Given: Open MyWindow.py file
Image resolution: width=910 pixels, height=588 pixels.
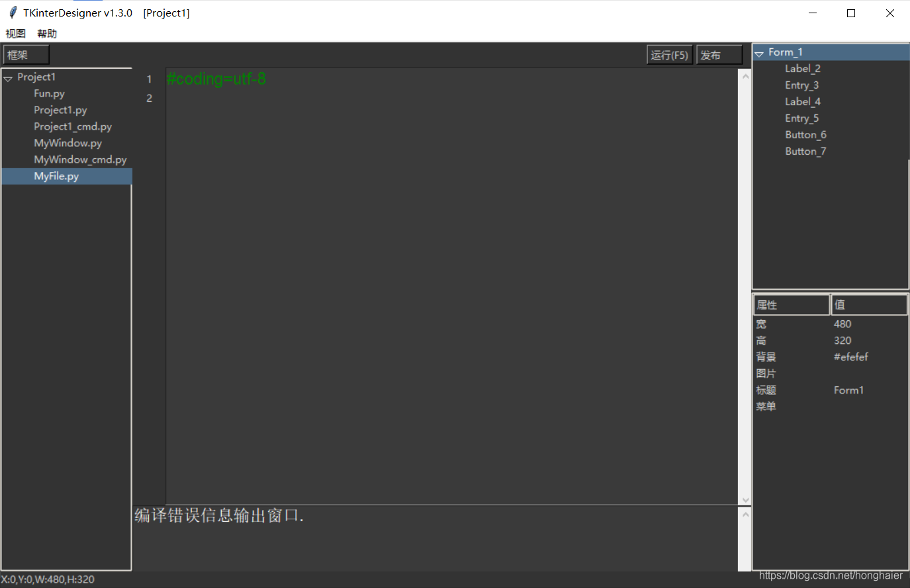Looking at the screenshot, I should [x=68, y=144].
